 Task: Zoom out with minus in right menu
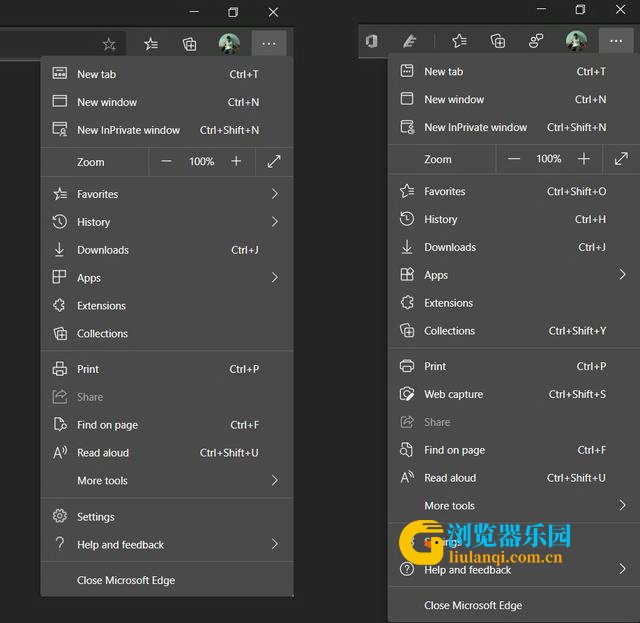pos(514,159)
